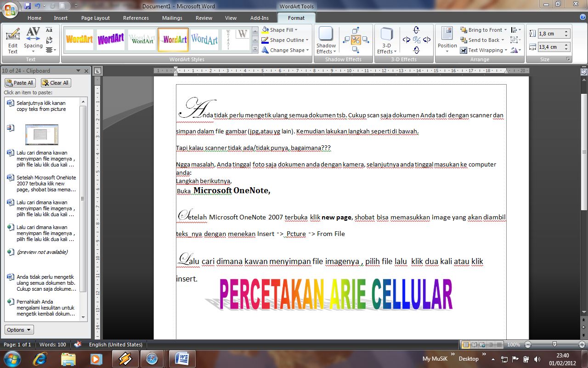Paste clipboard item 'Setelah Microsoft OneNote 2007 terbuka'
Screen dimensions: 588x368
tap(43, 184)
